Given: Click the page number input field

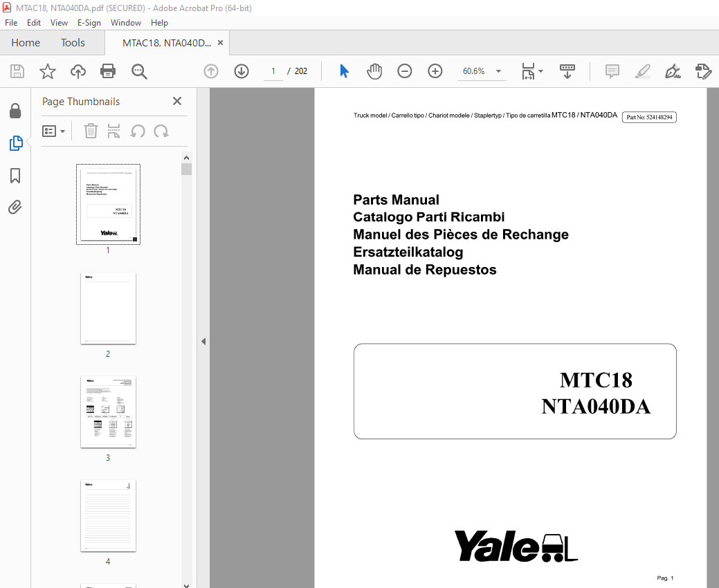Looking at the screenshot, I should tap(273, 71).
